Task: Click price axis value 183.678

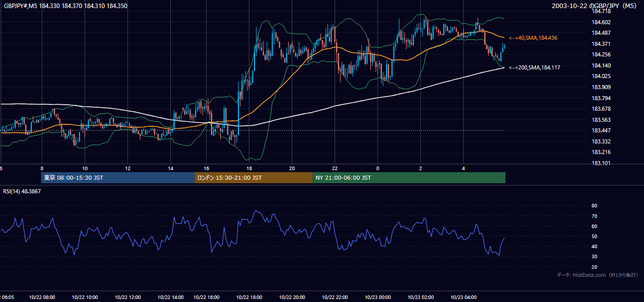Action: pyautogui.click(x=601, y=109)
